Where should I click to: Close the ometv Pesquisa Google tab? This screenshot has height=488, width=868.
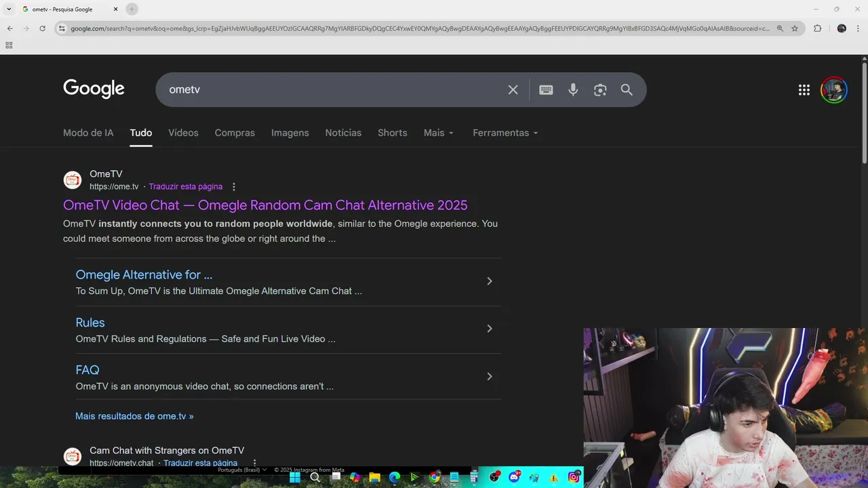click(115, 9)
